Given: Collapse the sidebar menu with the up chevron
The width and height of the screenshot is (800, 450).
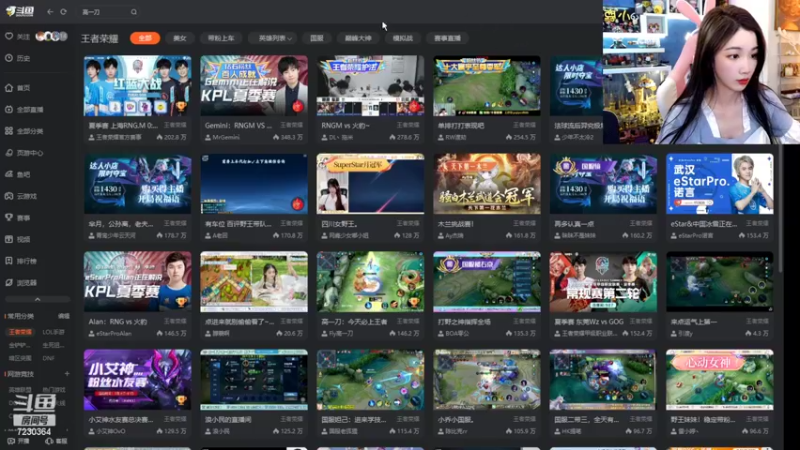Looking at the screenshot, I should [x=37, y=299].
